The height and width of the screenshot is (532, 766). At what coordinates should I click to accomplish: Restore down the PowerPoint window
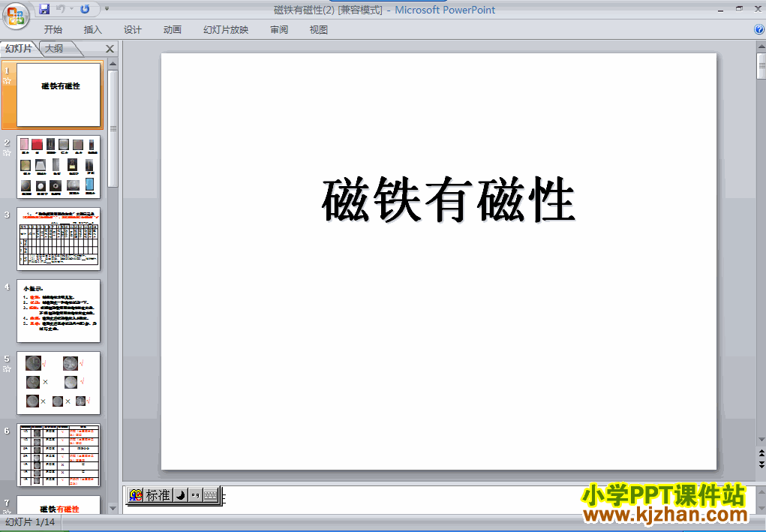tap(739, 9)
